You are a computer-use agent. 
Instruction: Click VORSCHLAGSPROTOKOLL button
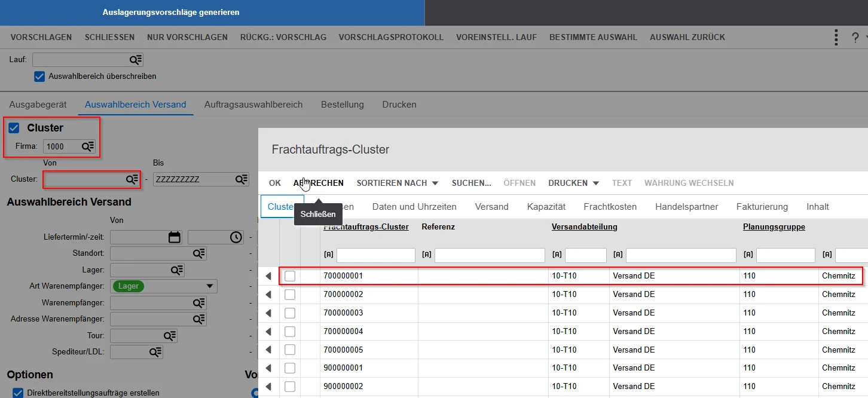(x=391, y=37)
